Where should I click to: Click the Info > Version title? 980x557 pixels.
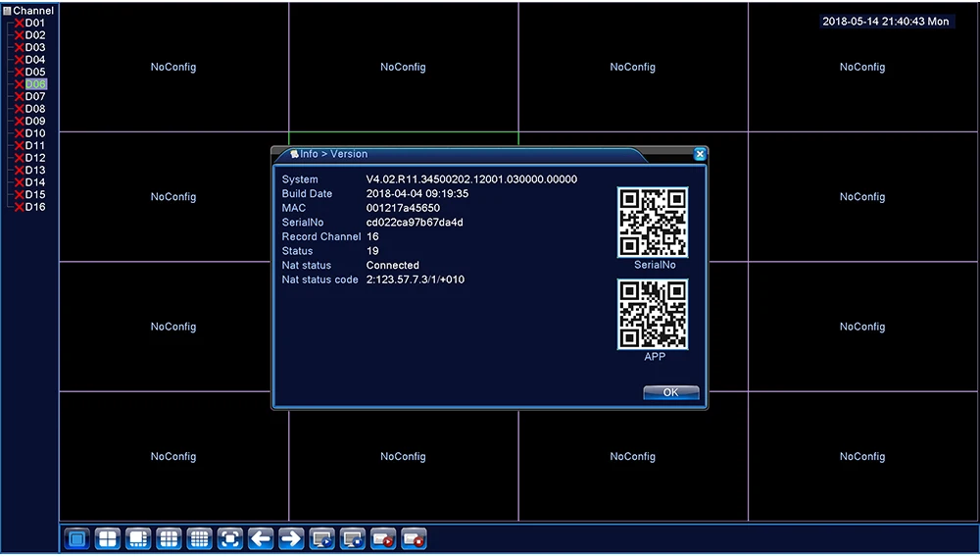[334, 154]
